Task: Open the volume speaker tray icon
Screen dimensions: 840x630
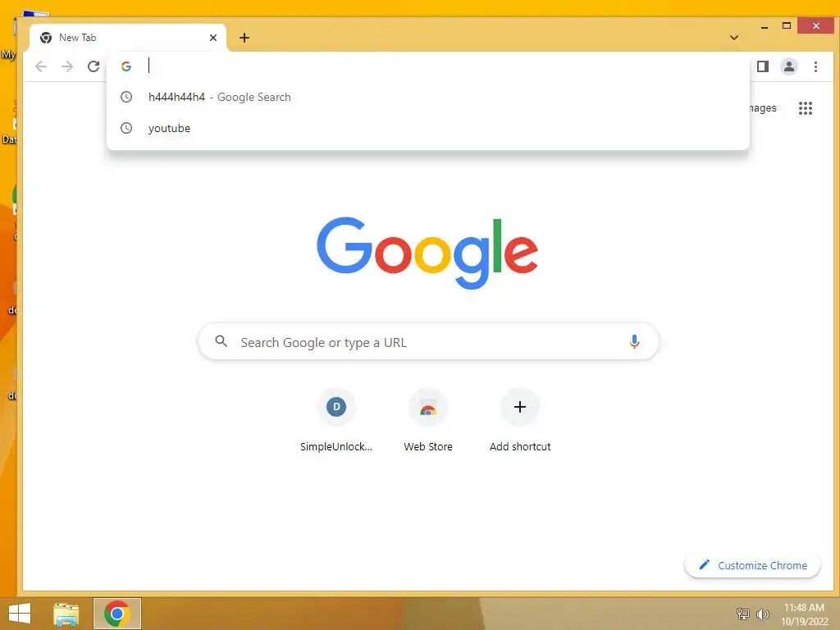Action: (x=762, y=614)
